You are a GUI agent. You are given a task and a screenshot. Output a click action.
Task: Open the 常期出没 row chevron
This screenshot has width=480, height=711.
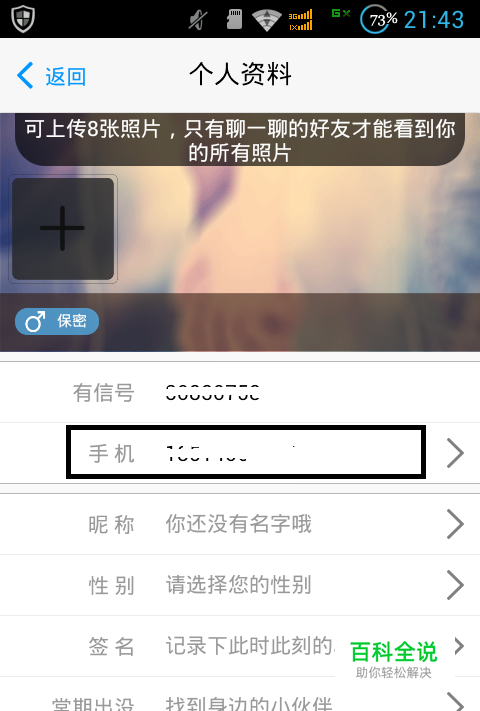pos(455,701)
